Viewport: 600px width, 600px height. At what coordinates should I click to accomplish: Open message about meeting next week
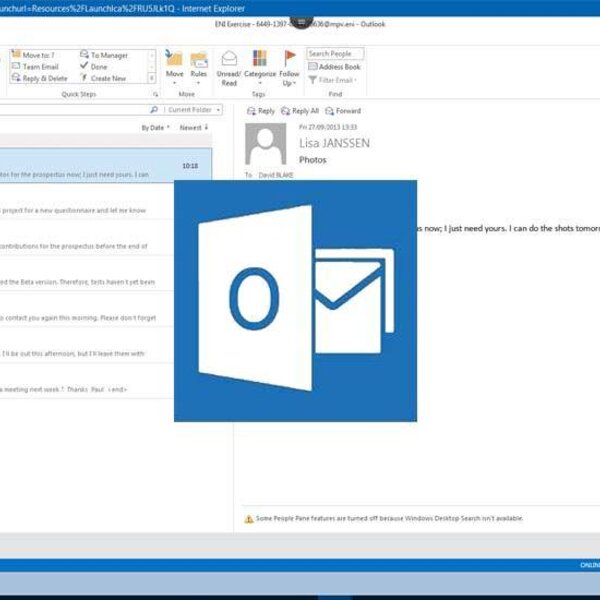pos(87,381)
